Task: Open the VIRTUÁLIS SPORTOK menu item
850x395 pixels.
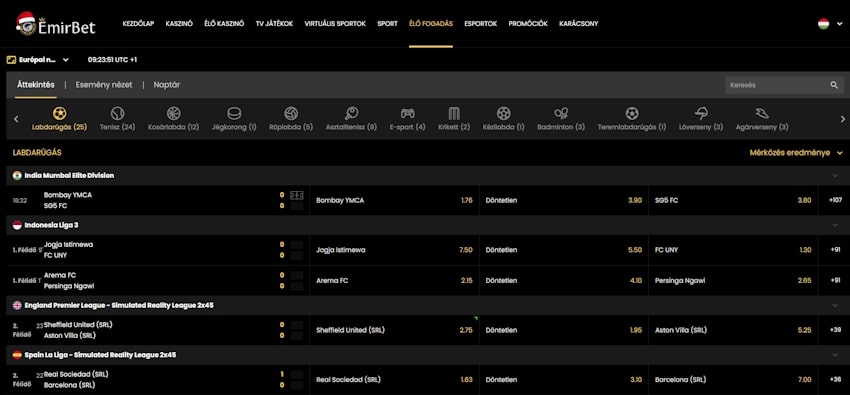Action: click(x=335, y=24)
